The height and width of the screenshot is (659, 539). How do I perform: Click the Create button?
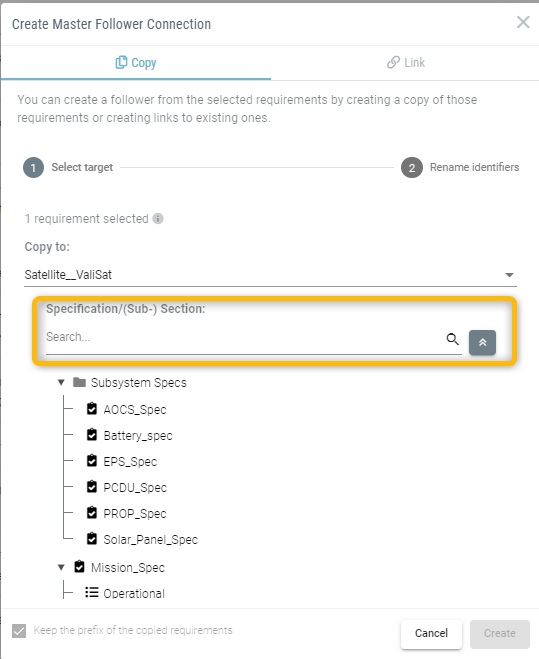[499, 633]
